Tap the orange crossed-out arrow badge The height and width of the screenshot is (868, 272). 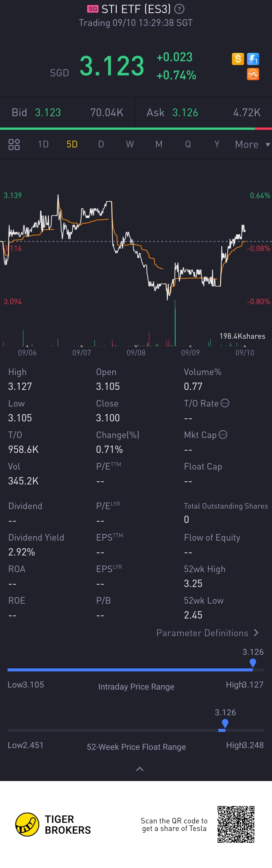(253, 74)
